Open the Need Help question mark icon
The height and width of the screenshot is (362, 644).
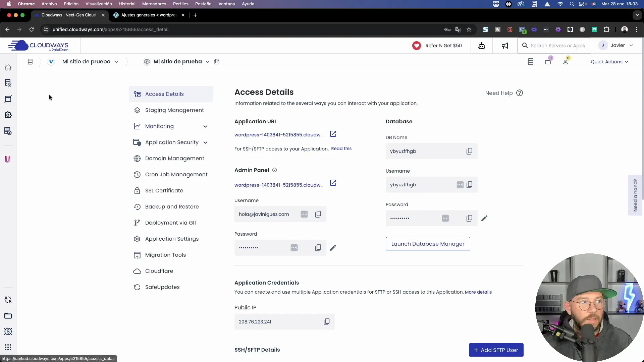click(x=519, y=93)
